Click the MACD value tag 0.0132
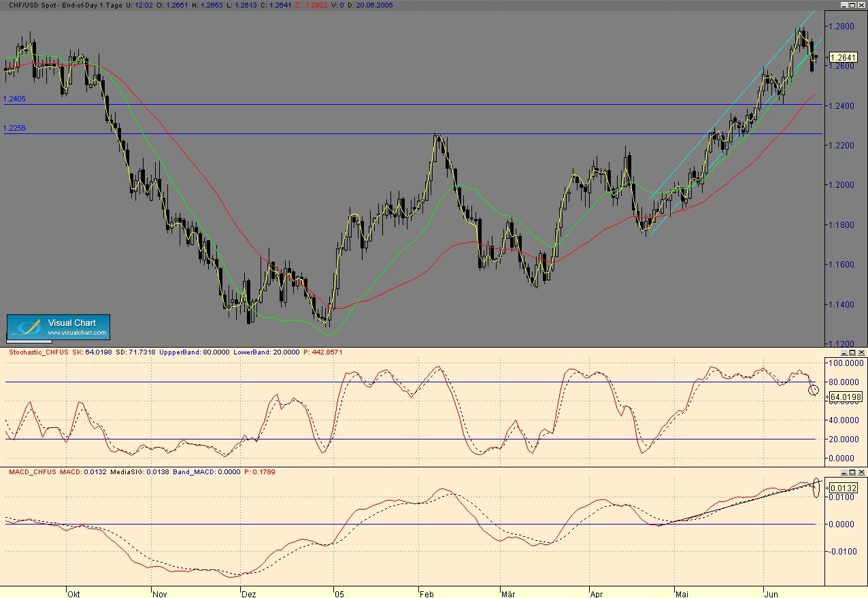 pyautogui.click(x=844, y=488)
